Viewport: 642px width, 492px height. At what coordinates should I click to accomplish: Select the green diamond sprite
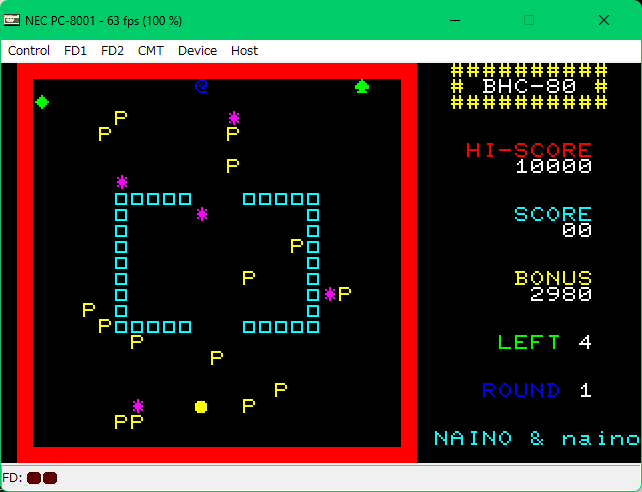click(x=42, y=102)
